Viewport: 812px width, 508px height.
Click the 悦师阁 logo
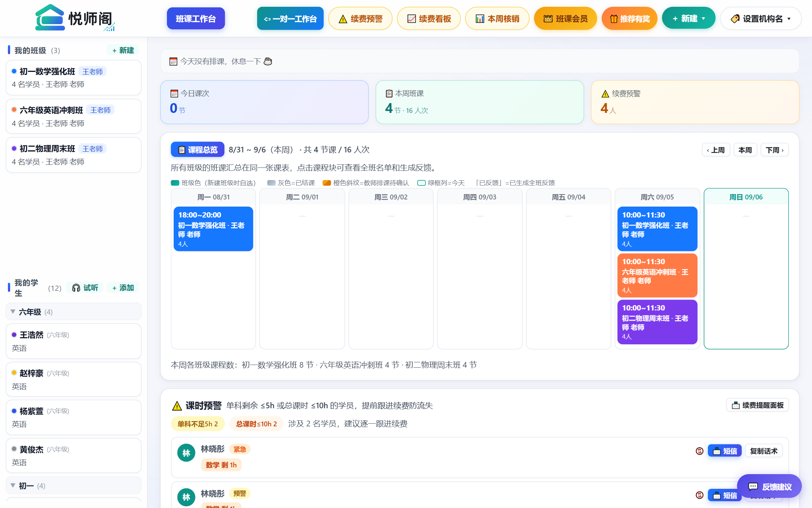pyautogui.click(x=74, y=18)
